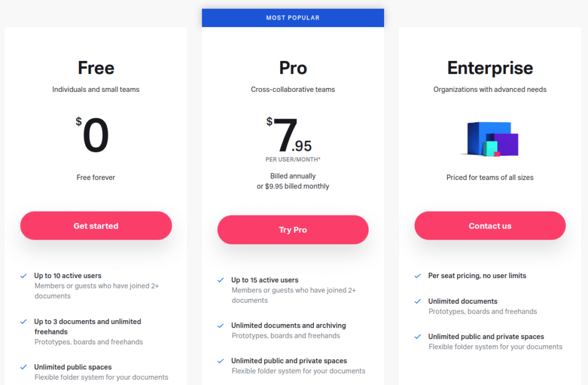Image resolution: width=588 pixels, height=385 pixels.
Task: Select the Enterprise plan heading
Action: click(490, 68)
